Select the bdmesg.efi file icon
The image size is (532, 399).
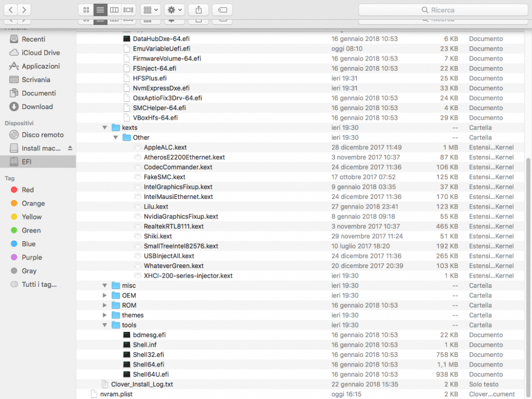[127, 335]
